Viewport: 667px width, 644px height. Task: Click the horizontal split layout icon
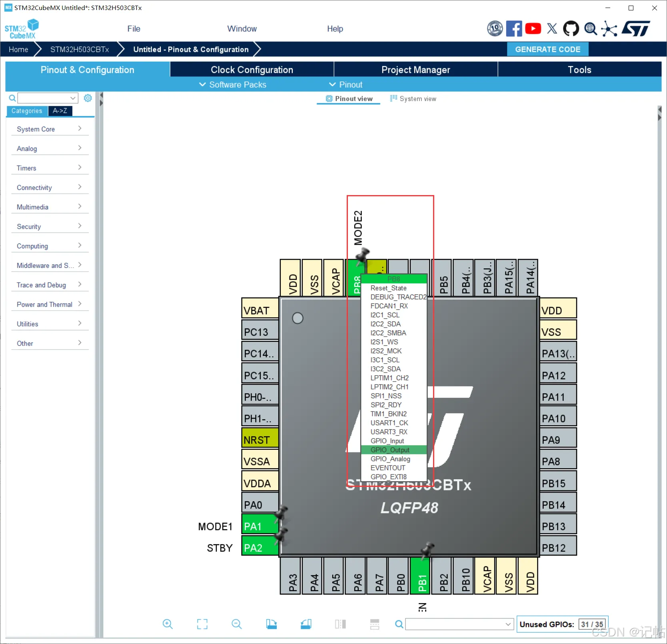pyautogui.click(x=375, y=624)
